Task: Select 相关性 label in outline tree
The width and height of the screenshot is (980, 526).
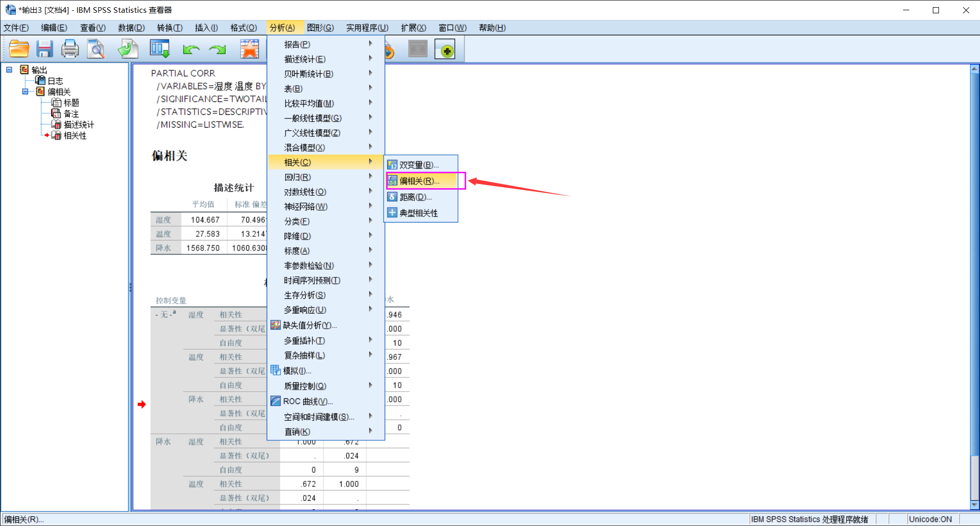Action: (x=75, y=136)
